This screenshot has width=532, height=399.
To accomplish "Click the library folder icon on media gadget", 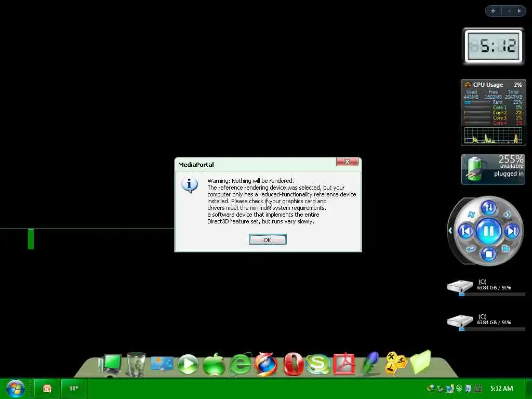I will 506,248.
